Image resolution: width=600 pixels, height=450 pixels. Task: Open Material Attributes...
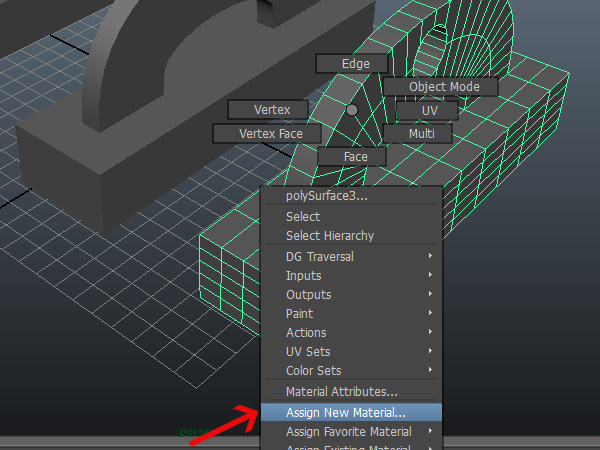coord(351,391)
